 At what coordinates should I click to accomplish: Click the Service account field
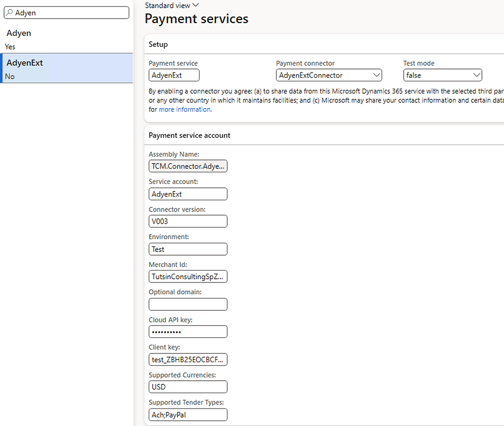click(x=188, y=194)
